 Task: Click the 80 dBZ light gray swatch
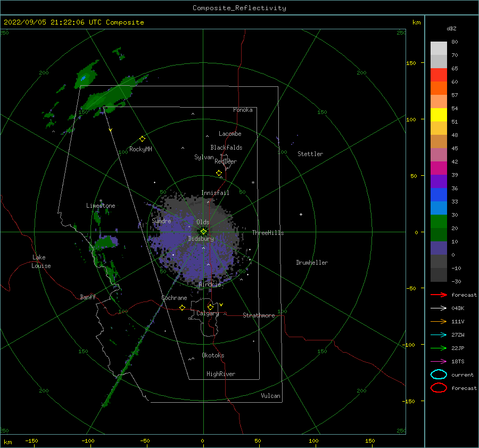439,48
